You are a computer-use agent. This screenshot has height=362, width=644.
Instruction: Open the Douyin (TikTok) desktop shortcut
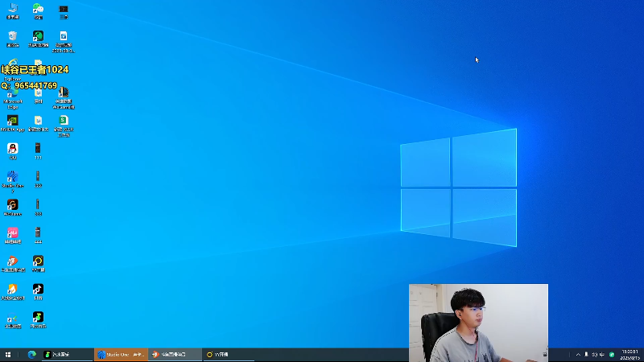click(x=38, y=292)
